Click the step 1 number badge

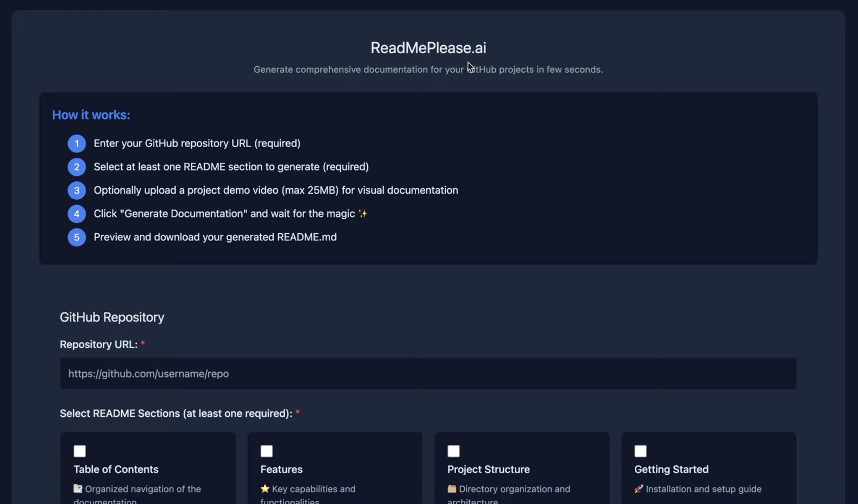pos(77,143)
